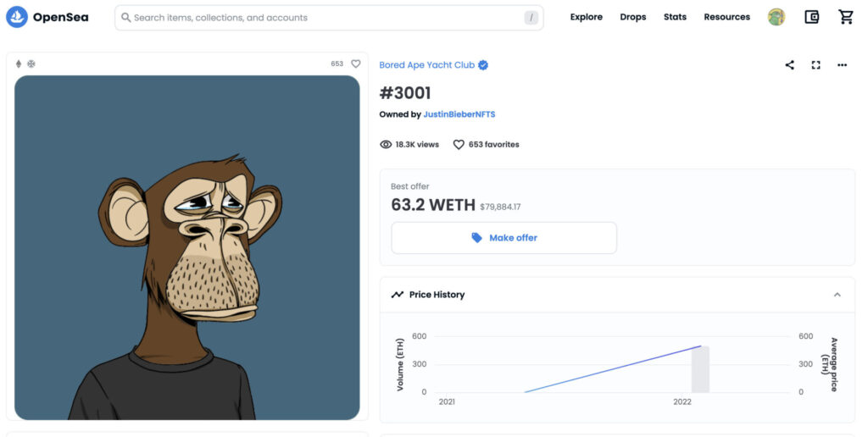The height and width of the screenshot is (437, 868).
Task: Favorite the NFT with heart icon
Action: [x=356, y=64]
